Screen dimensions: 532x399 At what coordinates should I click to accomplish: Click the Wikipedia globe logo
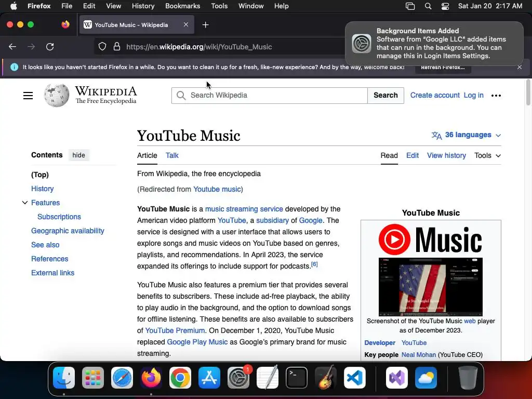point(56,95)
